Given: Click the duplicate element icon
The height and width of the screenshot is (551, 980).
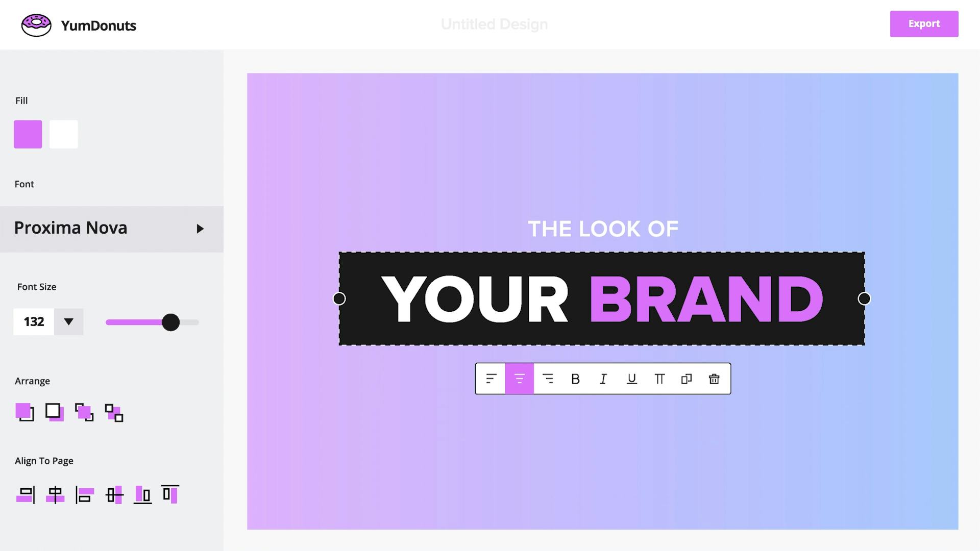Looking at the screenshot, I should [687, 379].
